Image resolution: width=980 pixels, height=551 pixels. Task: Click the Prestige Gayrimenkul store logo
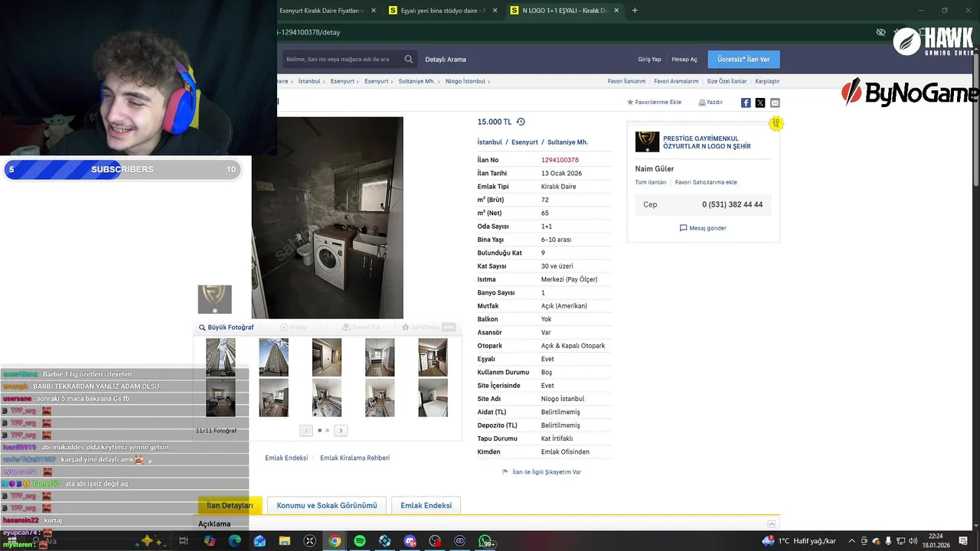pos(647,142)
